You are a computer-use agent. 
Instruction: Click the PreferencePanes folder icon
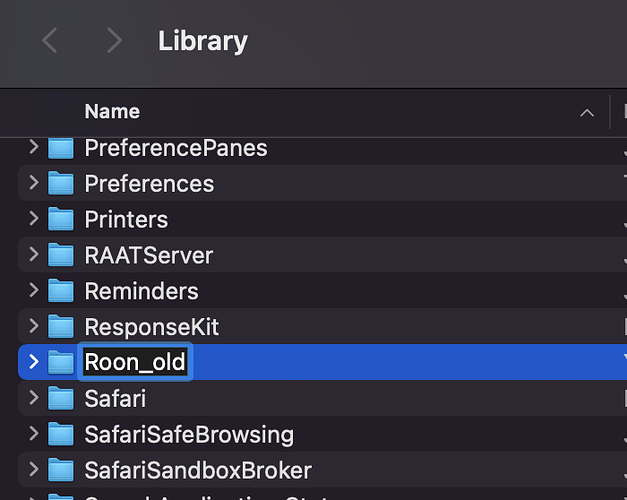pos(62,148)
